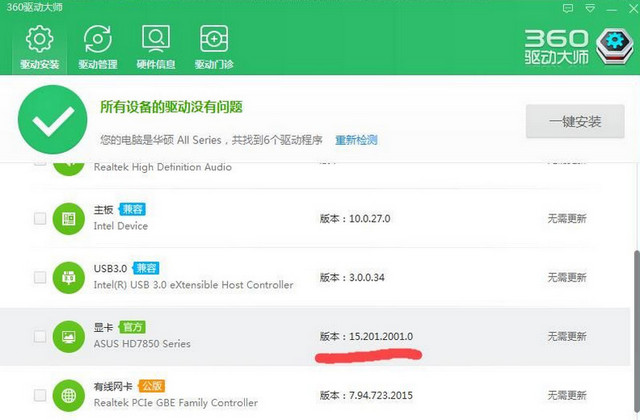Click the 显卡 graphics card icon
640x420 pixels.
point(69,337)
